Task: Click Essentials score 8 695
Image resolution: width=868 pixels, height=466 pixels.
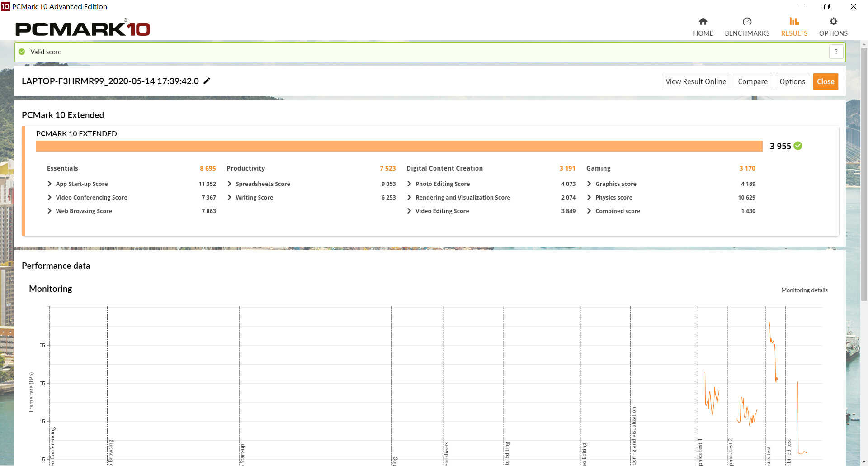Action: coord(208,168)
